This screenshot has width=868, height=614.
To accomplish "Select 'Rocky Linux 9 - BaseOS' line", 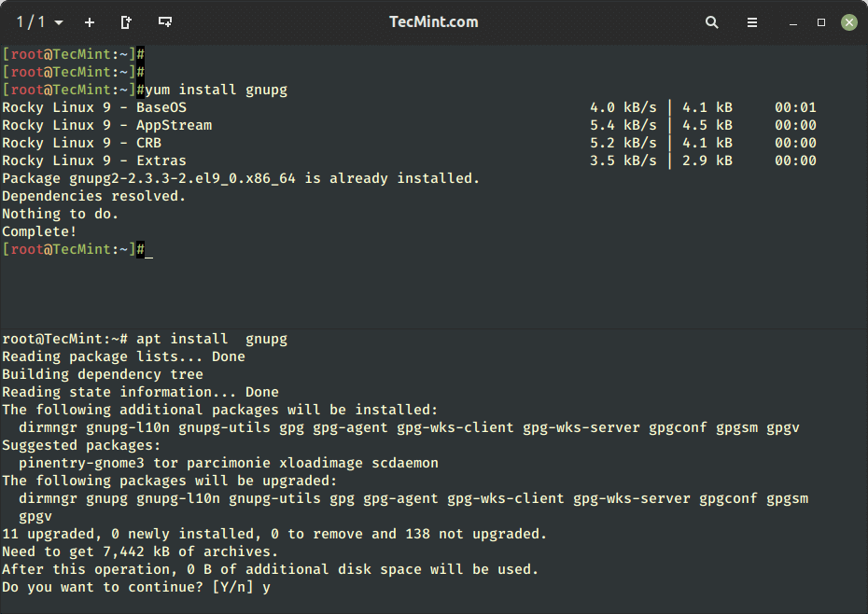I will pos(94,107).
